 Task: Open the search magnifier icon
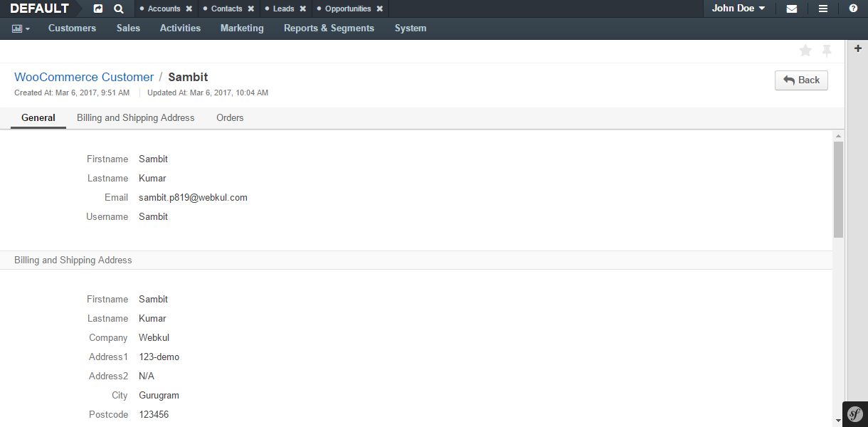tap(119, 9)
